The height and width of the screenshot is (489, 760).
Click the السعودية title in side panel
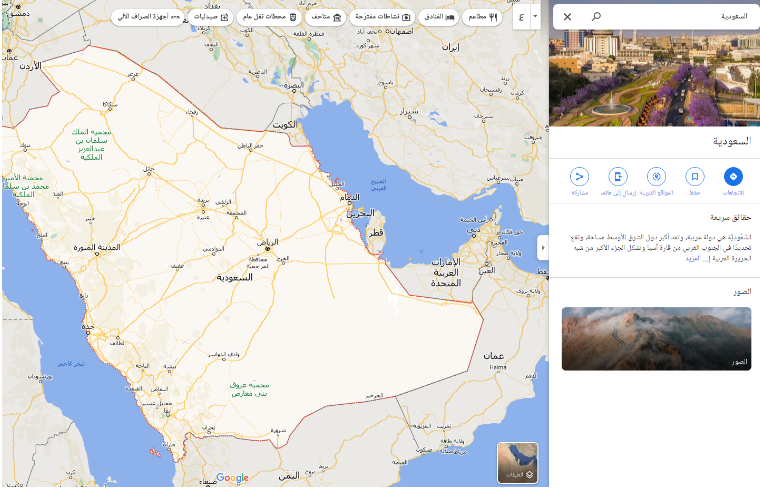point(731,142)
